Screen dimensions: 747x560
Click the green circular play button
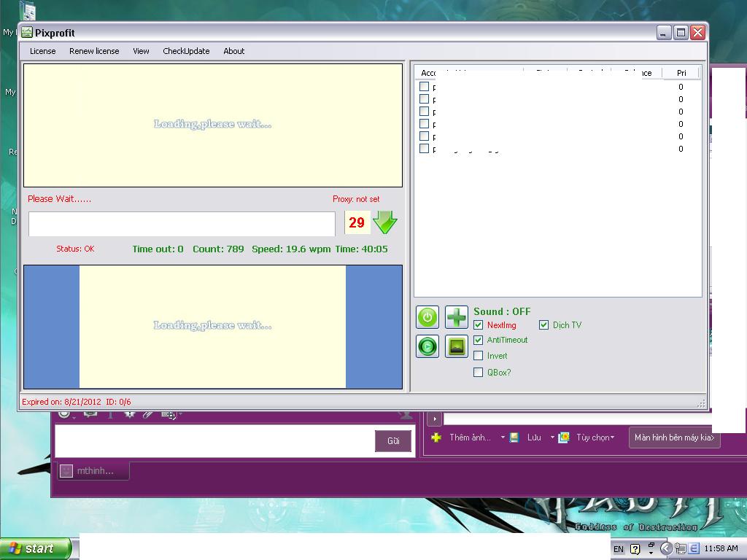(x=427, y=346)
